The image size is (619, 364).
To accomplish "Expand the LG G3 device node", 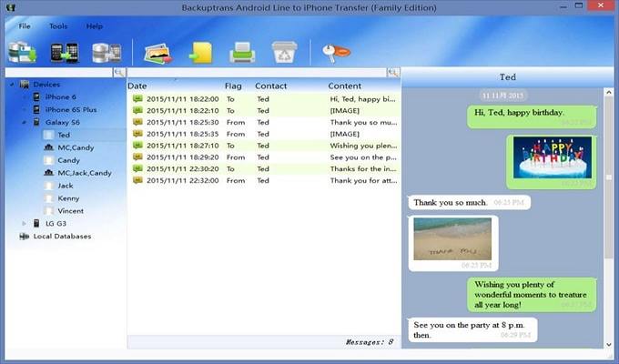I will (25, 223).
